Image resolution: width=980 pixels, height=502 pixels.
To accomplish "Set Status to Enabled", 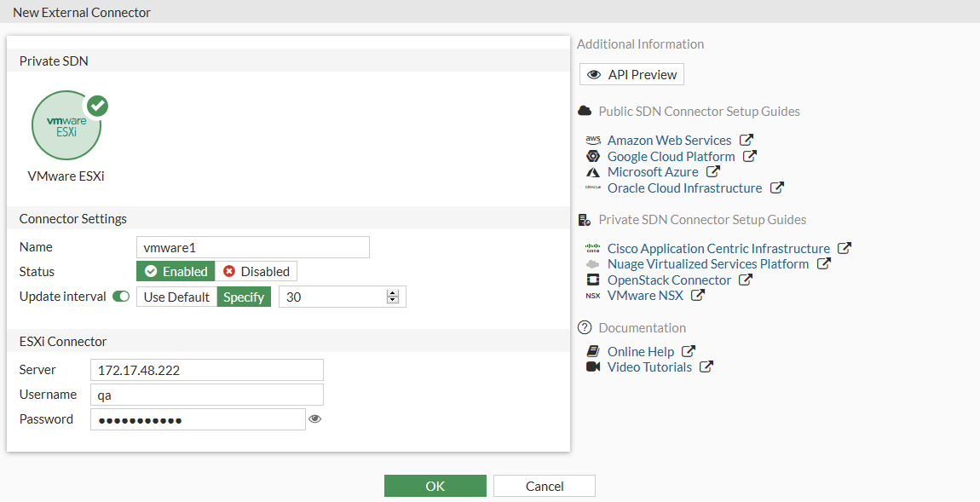I will pyautogui.click(x=176, y=272).
